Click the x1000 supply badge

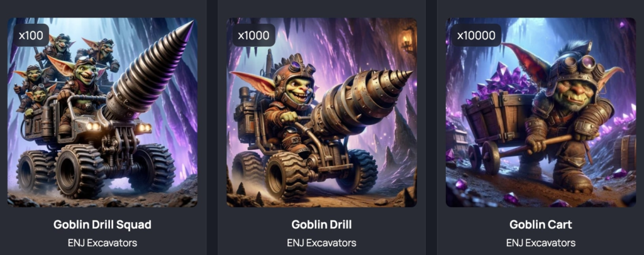[x=253, y=35]
